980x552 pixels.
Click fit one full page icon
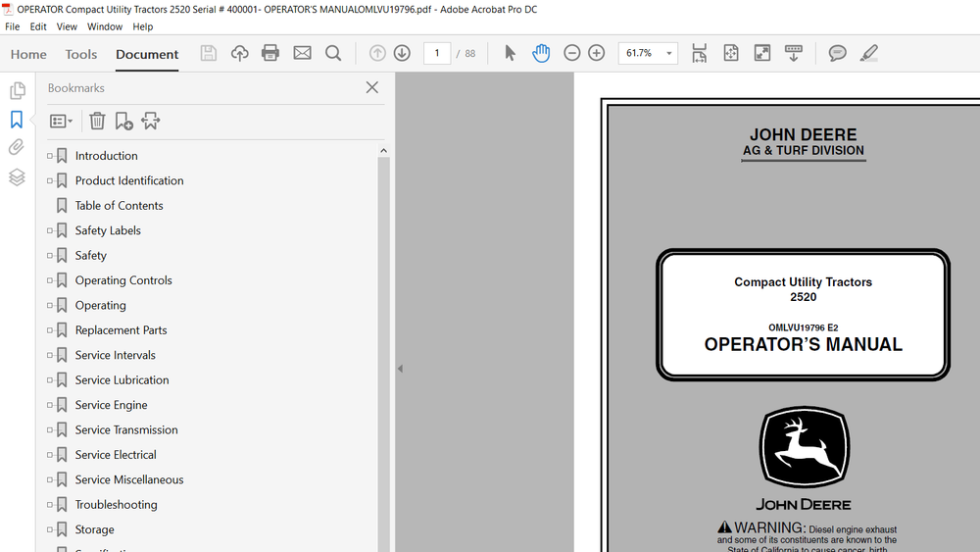731,53
